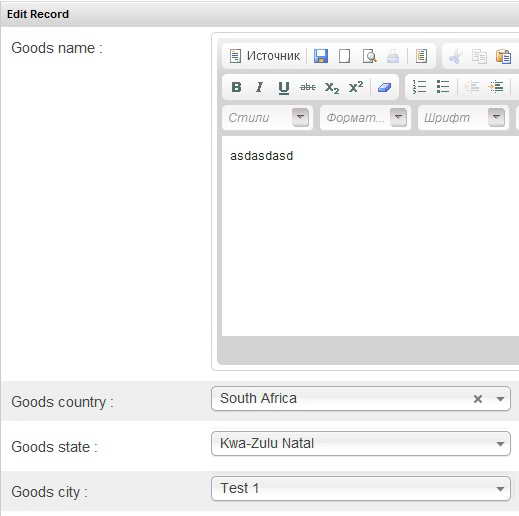519x516 pixels.
Task: Expand the Goods state Kwa-Zulu Natal dropdown
Action: click(361, 444)
